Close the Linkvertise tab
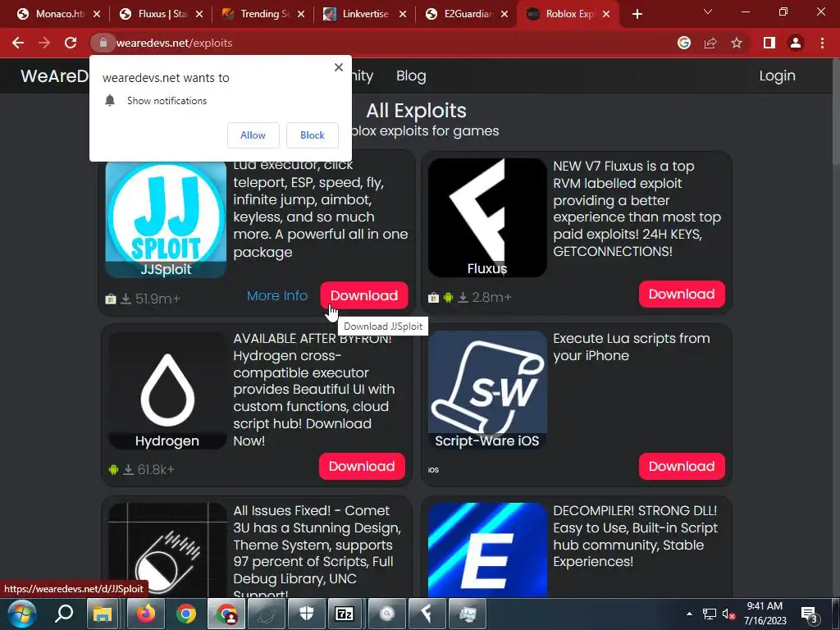840x630 pixels. tap(403, 14)
